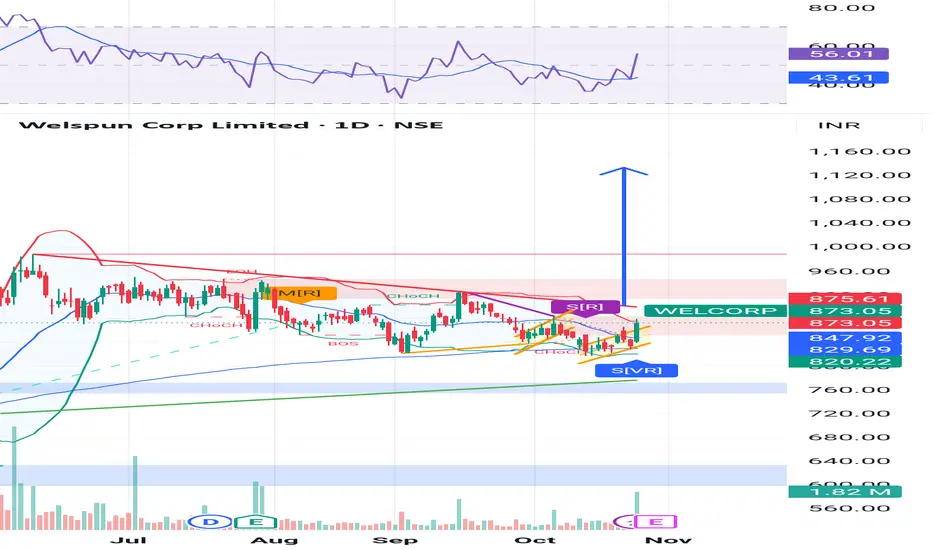
Task: Select the blue S[VR] chart label
Action: coord(636,370)
